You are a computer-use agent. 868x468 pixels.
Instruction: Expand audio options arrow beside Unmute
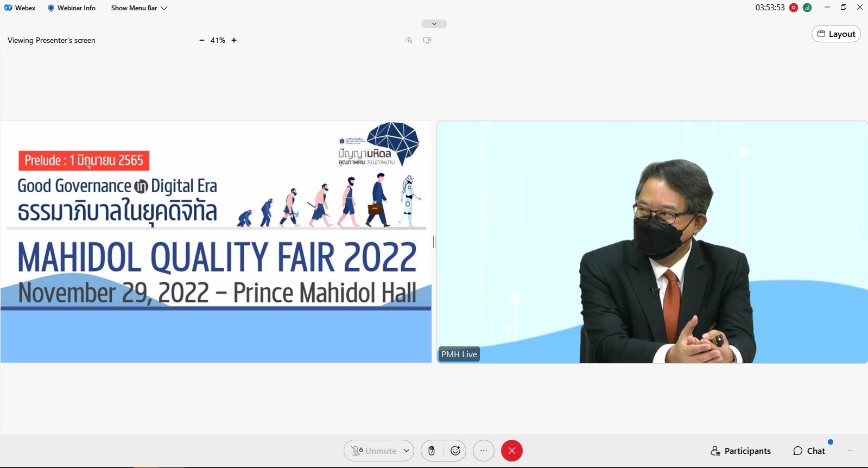[406, 451]
